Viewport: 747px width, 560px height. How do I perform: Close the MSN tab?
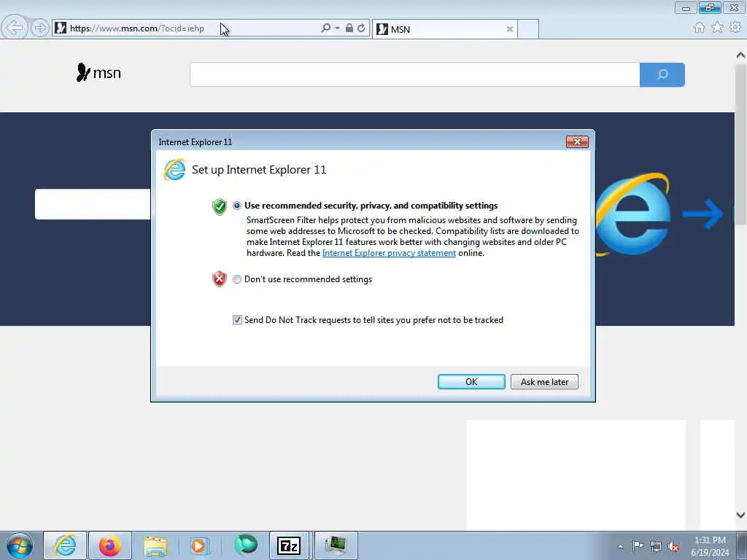(510, 29)
